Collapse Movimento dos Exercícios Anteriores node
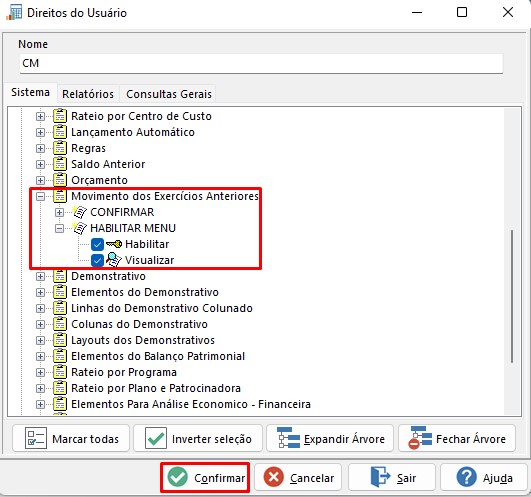This screenshot has height=497, width=531. coord(40,196)
